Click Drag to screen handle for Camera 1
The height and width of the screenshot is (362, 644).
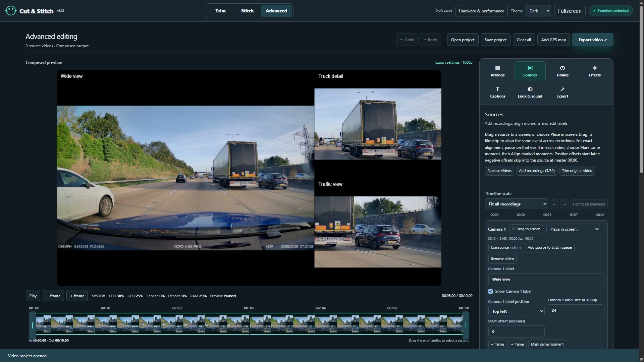(526, 229)
